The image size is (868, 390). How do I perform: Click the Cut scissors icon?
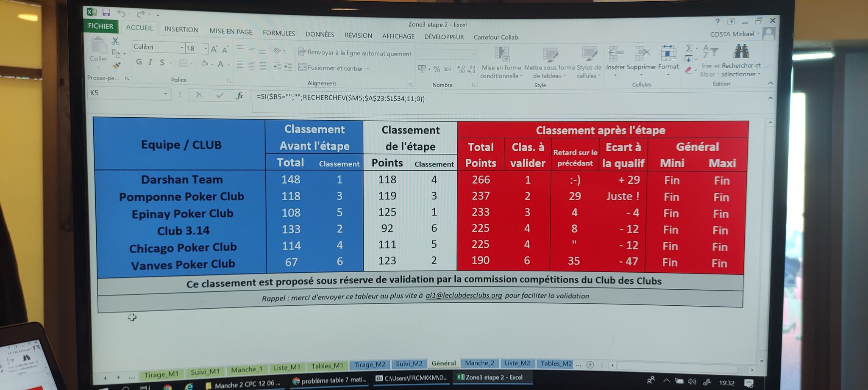click(115, 41)
